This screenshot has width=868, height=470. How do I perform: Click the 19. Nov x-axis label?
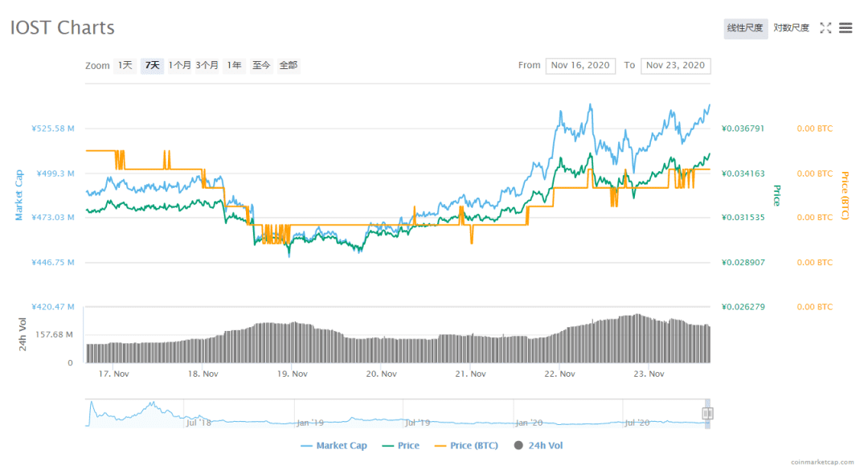[x=293, y=374]
